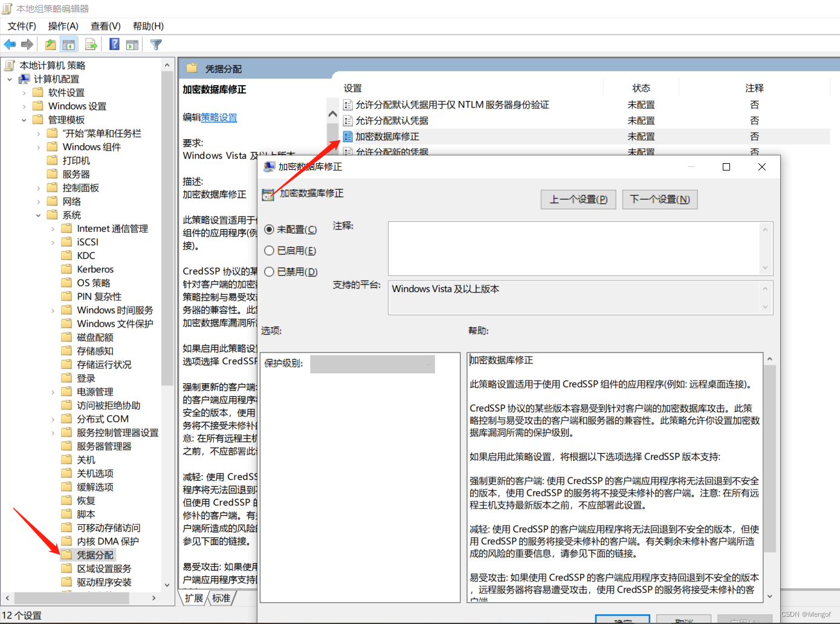
Task: Click the Back navigation arrow
Action: pos(10,44)
